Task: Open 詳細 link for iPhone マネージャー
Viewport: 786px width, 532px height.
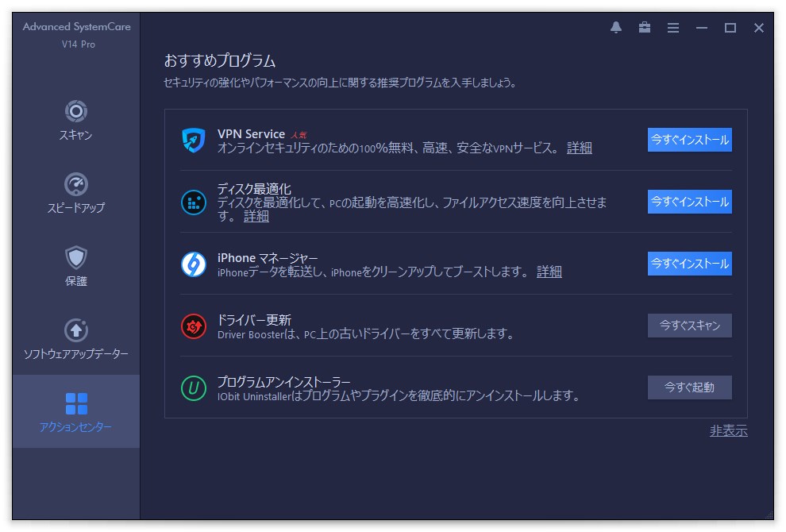Action: point(549,272)
